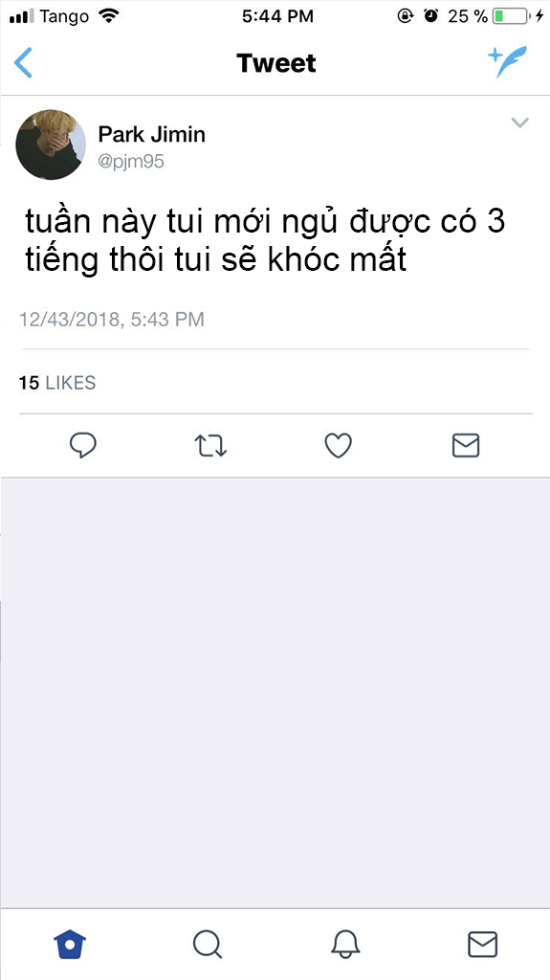Tap the 5:44 PM status bar clock
Image resolution: width=550 pixels, height=980 pixels.
pyautogui.click(x=277, y=16)
